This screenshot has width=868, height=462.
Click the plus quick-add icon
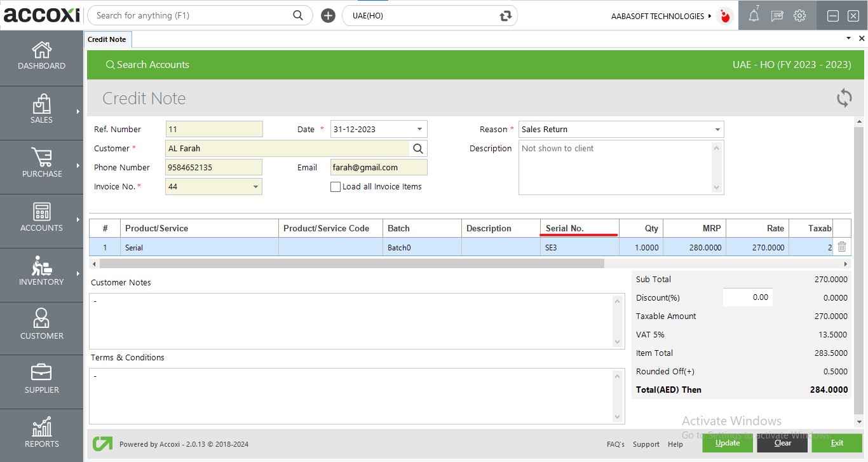[328, 16]
